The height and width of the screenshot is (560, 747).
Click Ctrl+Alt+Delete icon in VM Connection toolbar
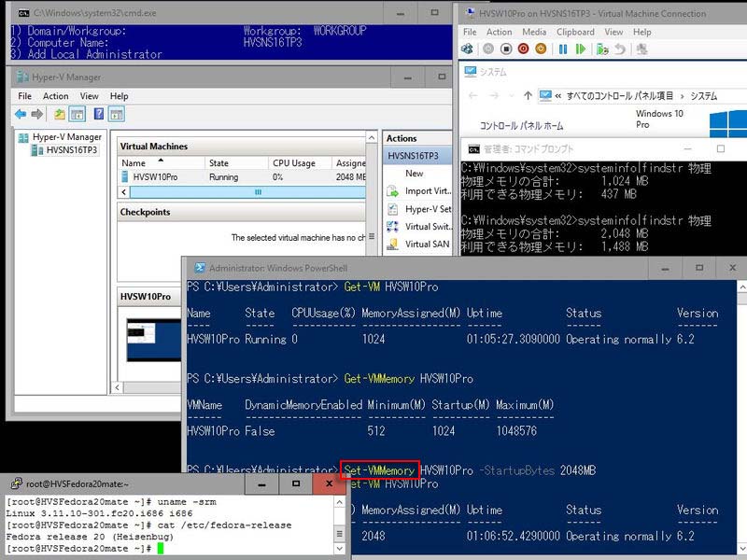[468, 49]
